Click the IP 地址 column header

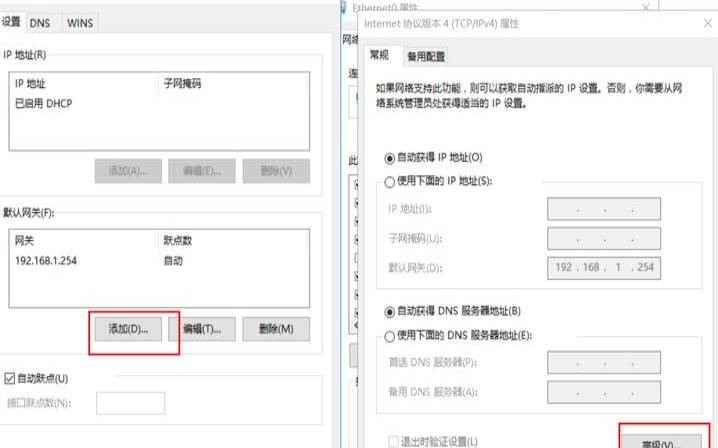30,83
